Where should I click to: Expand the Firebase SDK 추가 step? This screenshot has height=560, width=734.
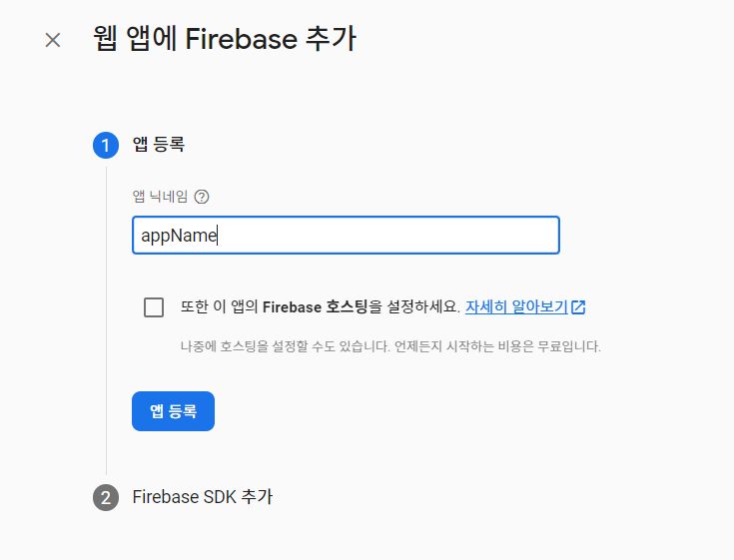[x=202, y=497]
